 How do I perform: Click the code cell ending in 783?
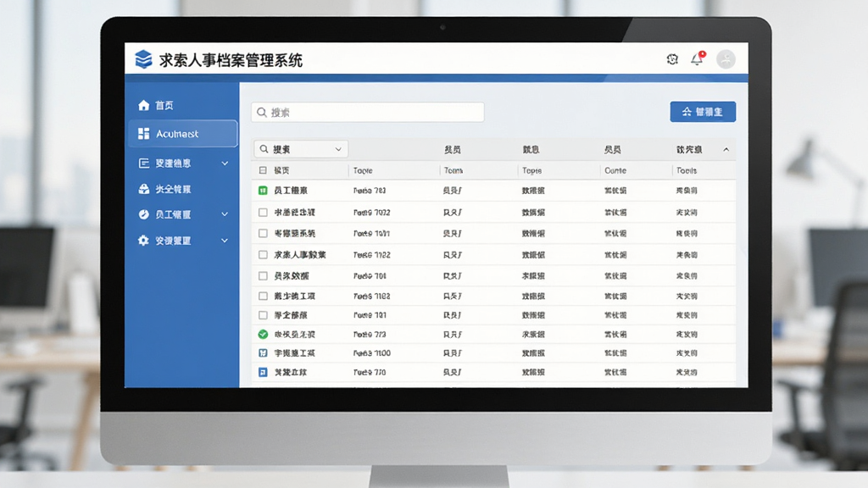[x=370, y=191]
